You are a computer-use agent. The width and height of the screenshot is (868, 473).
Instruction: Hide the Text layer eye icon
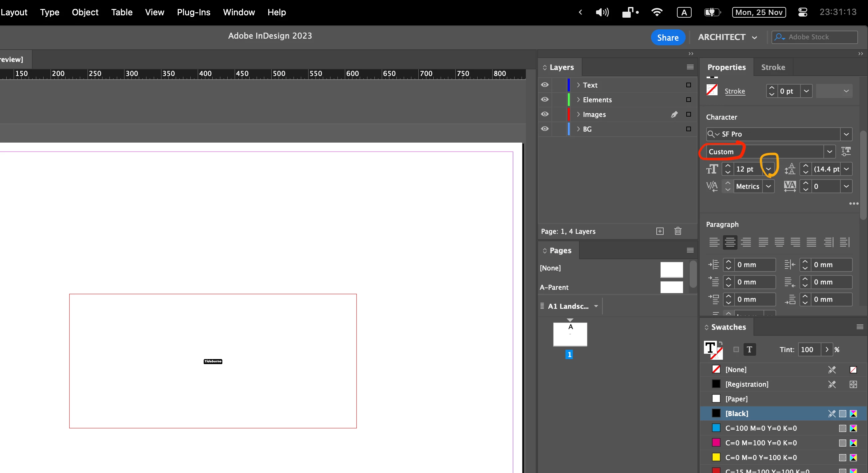[x=544, y=85]
